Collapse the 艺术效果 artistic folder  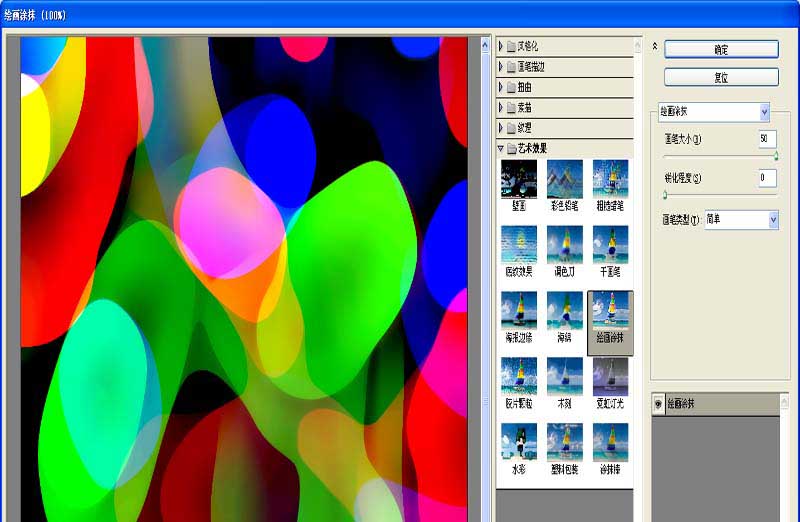coord(501,148)
